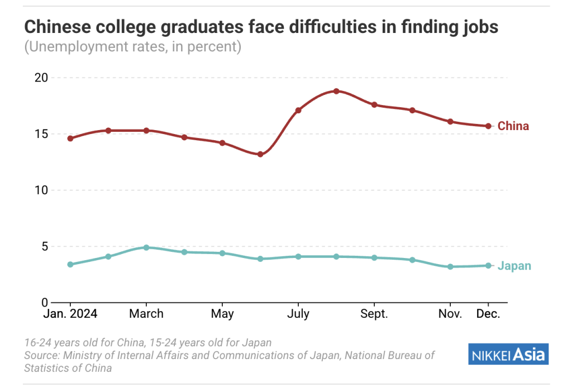Image resolution: width=572 pixels, height=392 pixels.
Task: Select China's January 2024 data point
Action: [70, 138]
